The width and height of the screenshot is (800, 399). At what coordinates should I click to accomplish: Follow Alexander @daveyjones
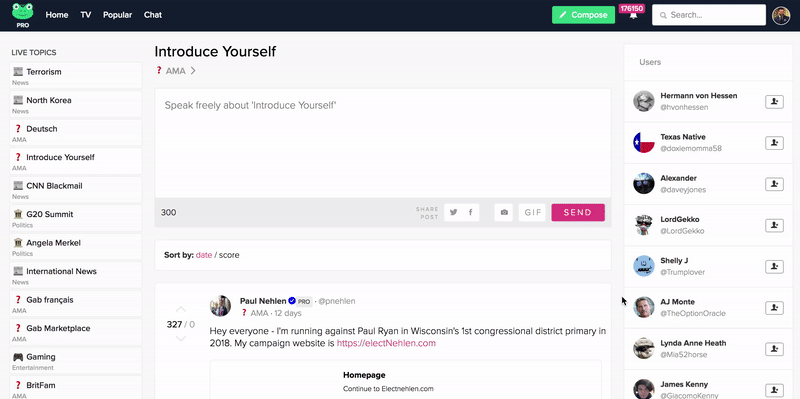point(774,184)
